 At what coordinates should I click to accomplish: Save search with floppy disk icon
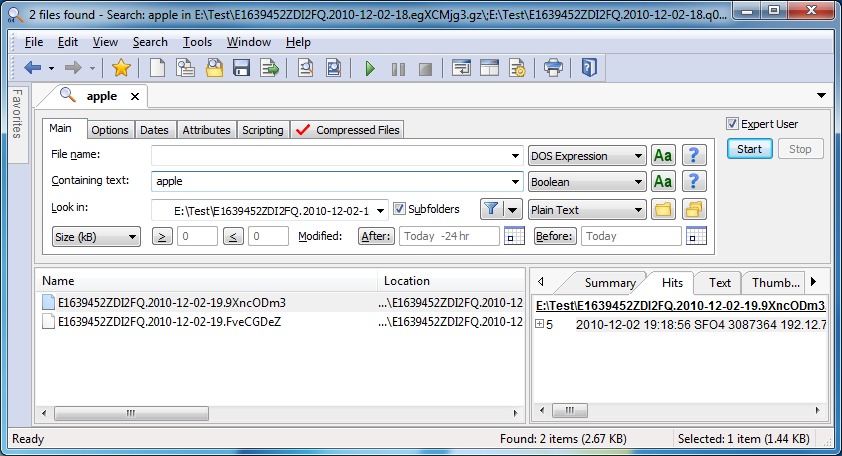tap(242, 68)
